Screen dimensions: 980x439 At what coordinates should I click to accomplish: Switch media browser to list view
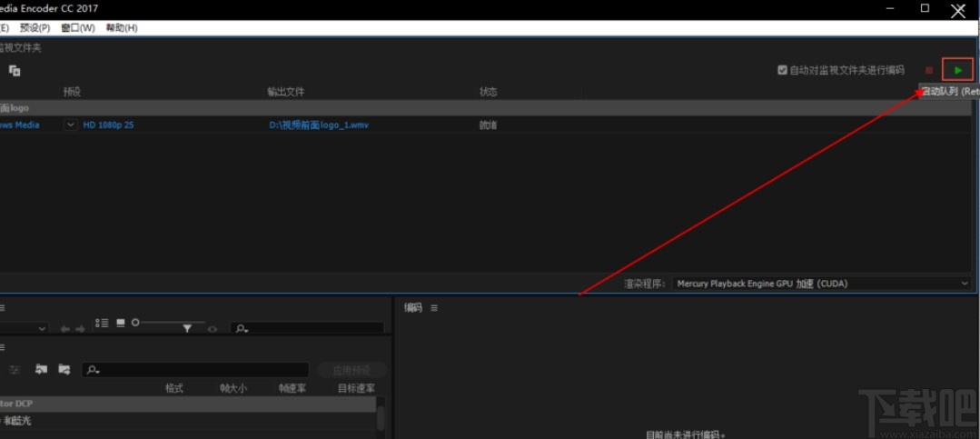click(x=101, y=323)
